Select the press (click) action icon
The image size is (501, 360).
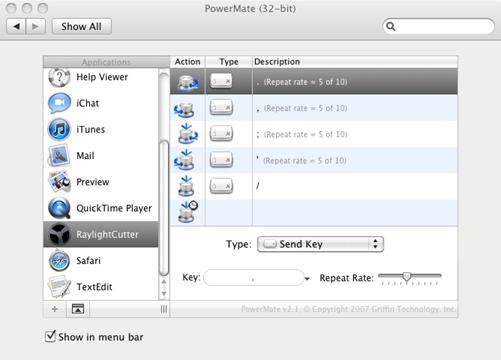point(186,186)
